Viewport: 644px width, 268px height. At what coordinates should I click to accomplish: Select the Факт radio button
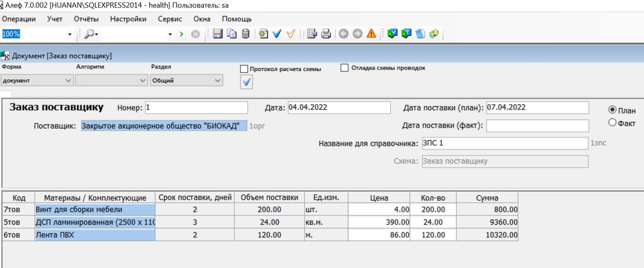pyautogui.click(x=612, y=122)
